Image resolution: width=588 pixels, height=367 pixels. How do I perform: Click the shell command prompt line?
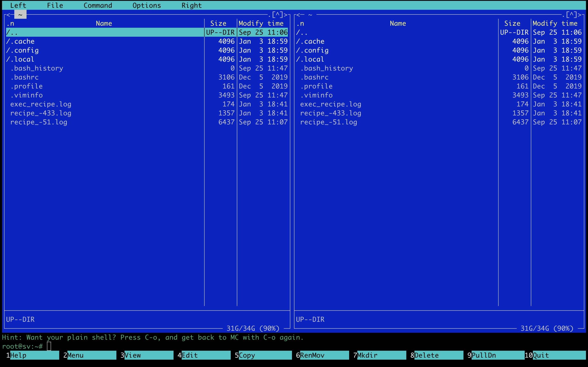(146, 346)
